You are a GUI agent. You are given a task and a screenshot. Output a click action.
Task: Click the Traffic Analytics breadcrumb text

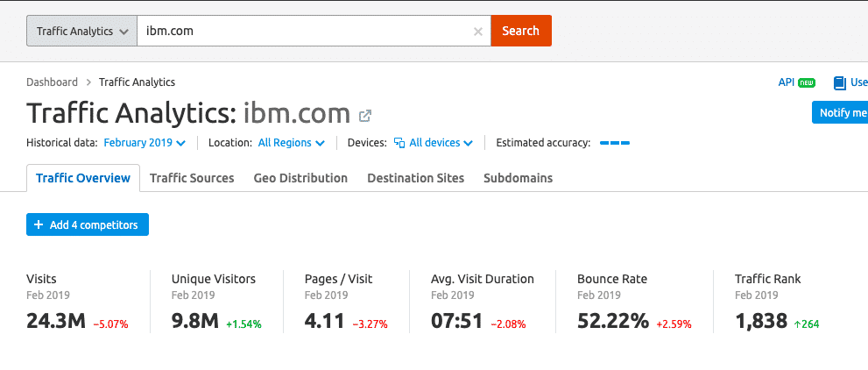[138, 82]
